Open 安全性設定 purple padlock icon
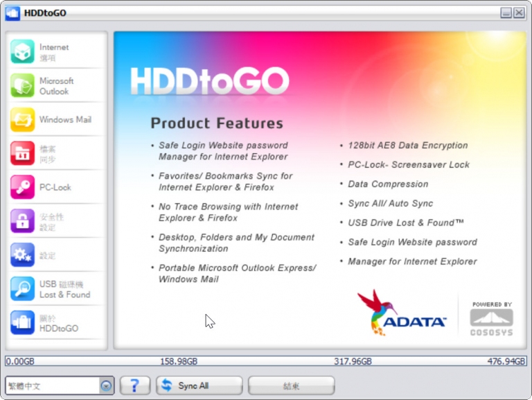Viewport: 532px width, 400px height. [x=22, y=221]
